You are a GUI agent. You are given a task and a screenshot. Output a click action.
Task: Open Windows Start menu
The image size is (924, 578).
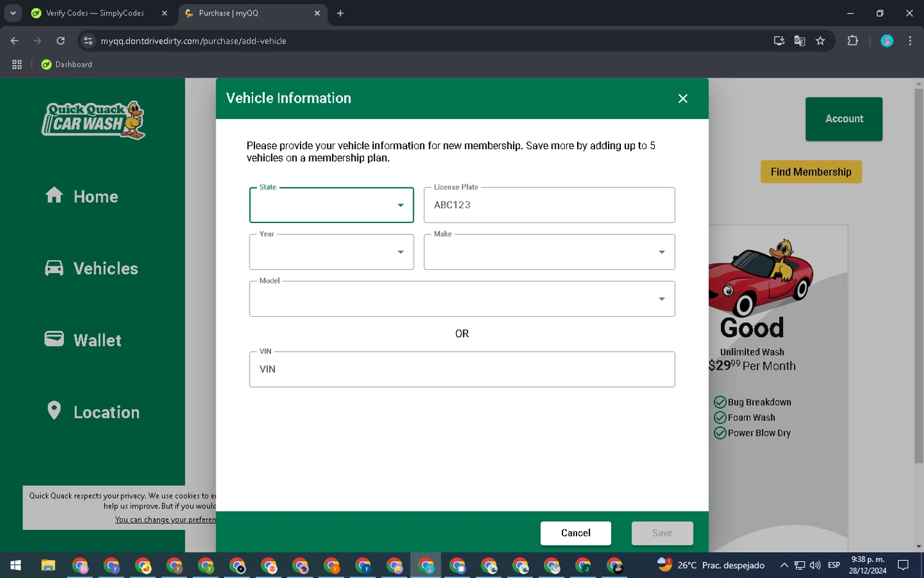15,565
